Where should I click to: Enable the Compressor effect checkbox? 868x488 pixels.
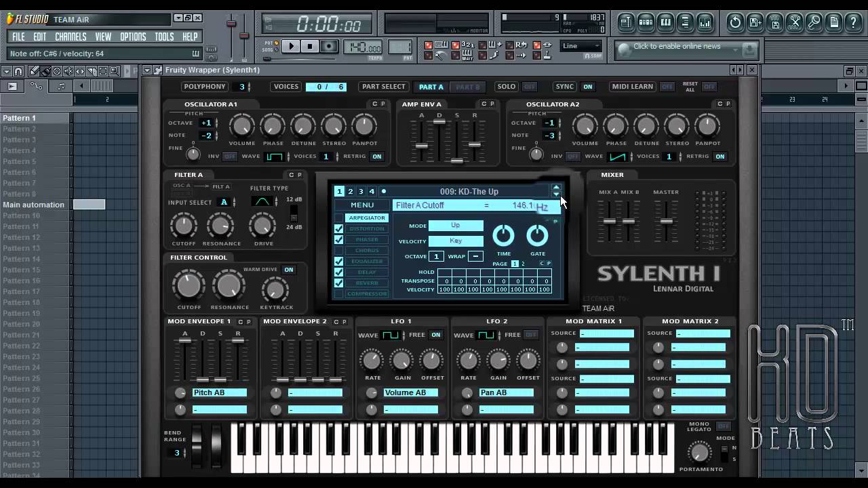(338, 294)
